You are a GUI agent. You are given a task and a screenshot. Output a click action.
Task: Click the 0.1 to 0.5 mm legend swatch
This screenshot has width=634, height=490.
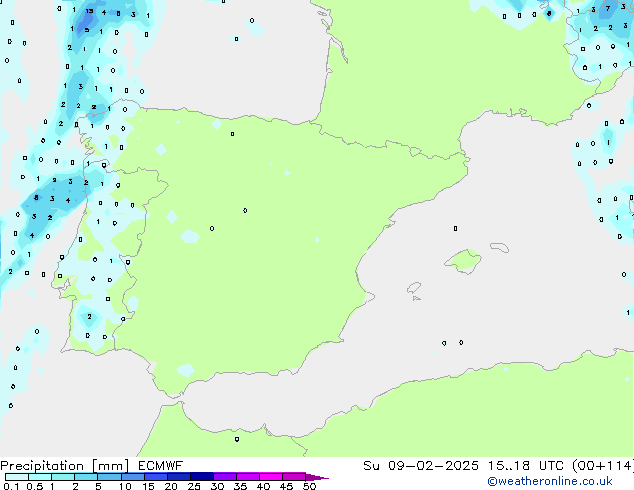pyautogui.click(x=17, y=477)
